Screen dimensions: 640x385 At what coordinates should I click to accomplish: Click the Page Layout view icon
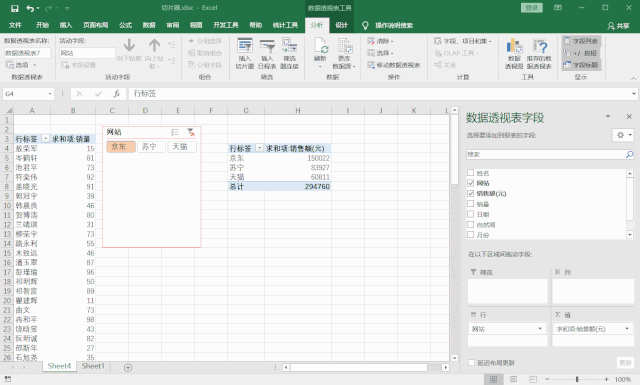(513, 379)
